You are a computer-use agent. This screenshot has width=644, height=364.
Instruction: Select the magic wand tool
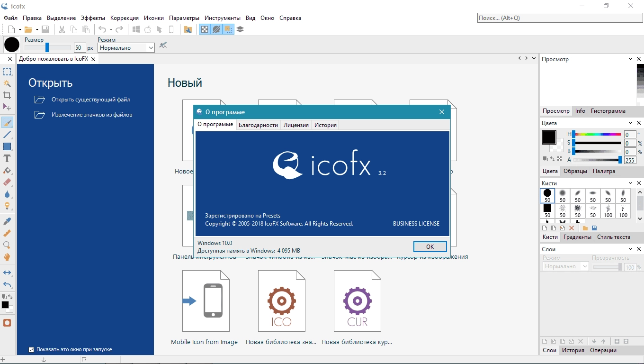(x=7, y=83)
